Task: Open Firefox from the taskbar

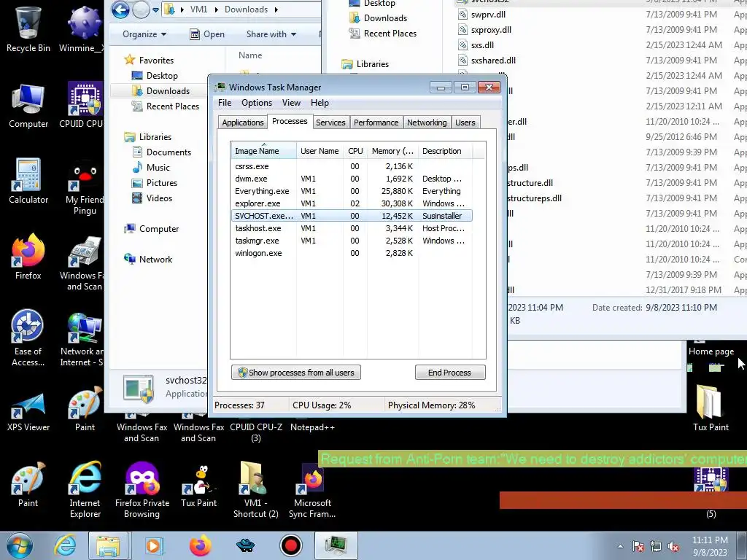Action: (200, 545)
